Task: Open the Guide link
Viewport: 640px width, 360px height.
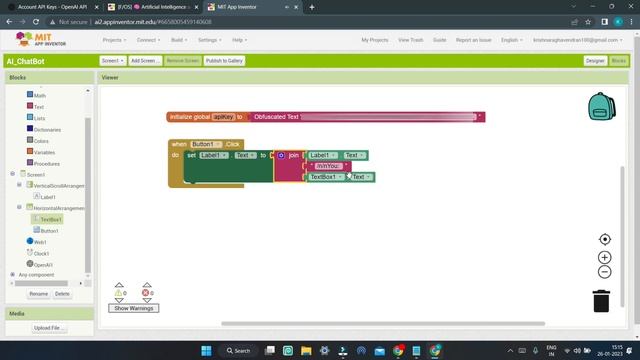Action: [x=440, y=40]
